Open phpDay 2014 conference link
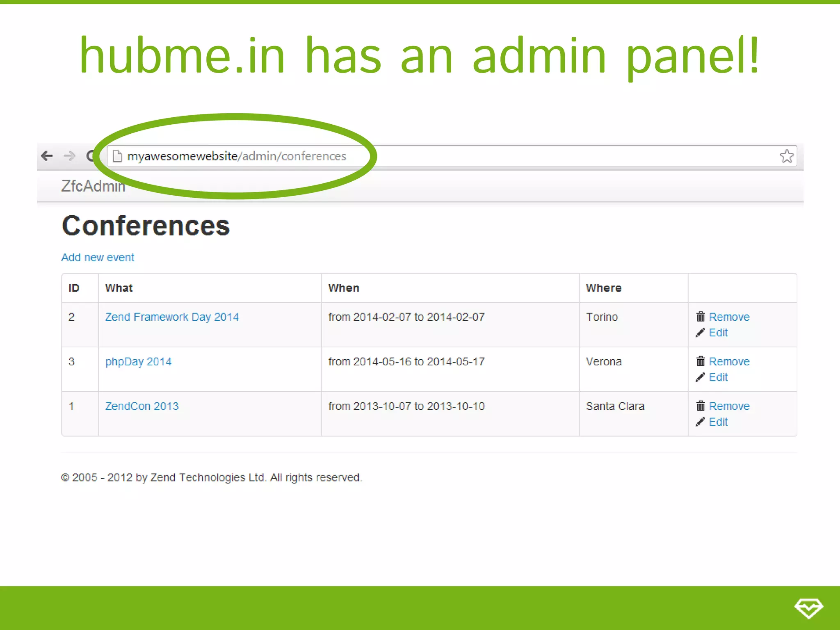The width and height of the screenshot is (840, 630). point(138,362)
